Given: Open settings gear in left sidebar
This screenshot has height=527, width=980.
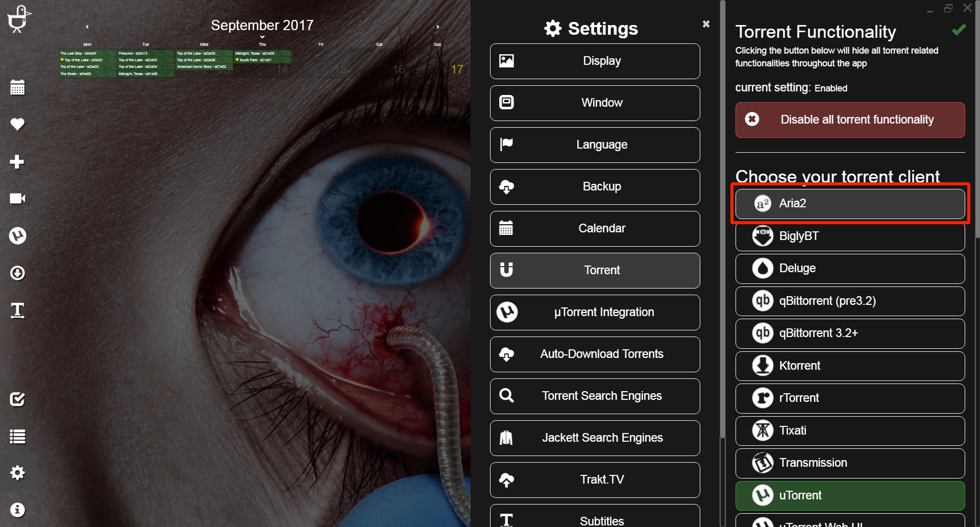Looking at the screenshot, I should coord(17,473).
